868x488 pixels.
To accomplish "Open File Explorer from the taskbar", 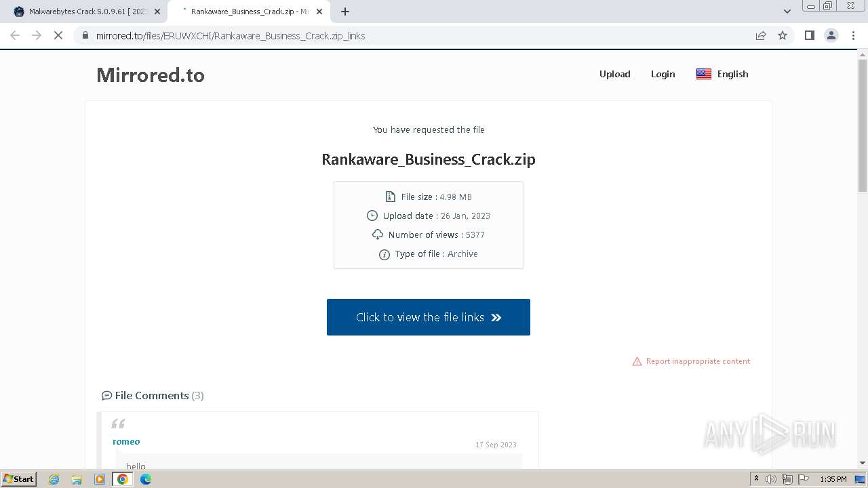I will (77, 479).
